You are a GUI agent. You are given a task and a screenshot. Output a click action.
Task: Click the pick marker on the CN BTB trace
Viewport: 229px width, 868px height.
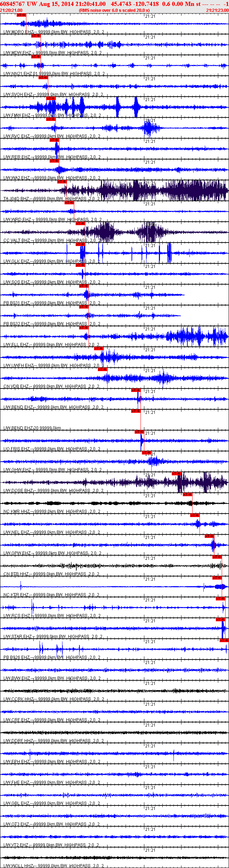217,557
